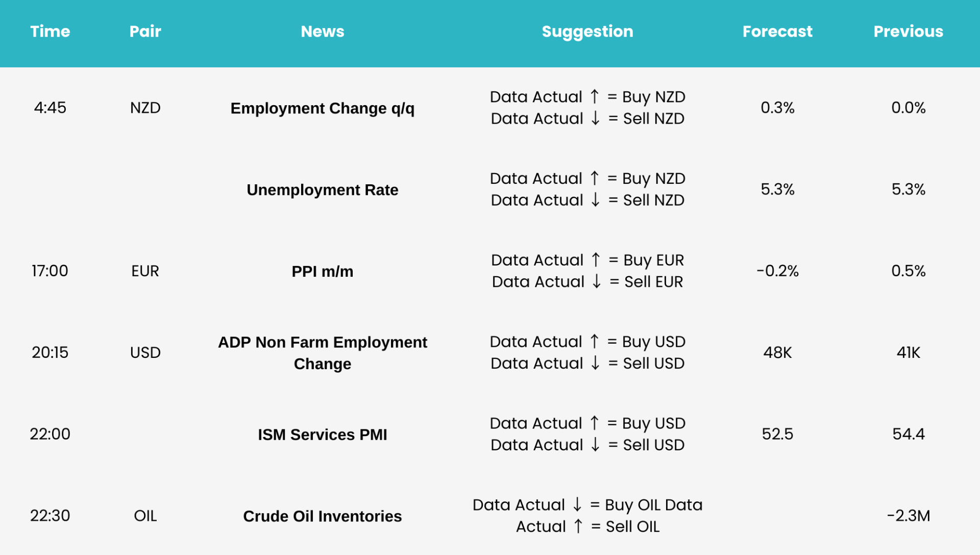The width and height of the screenshot is (980, 555).
Task: Select the Forecast column header
Action: (777, 32)
